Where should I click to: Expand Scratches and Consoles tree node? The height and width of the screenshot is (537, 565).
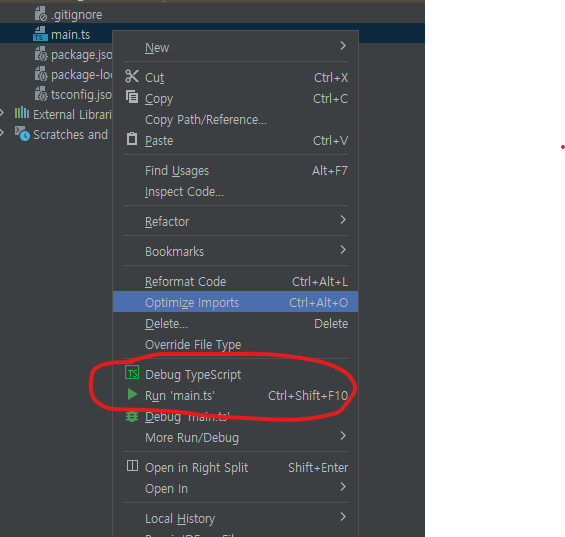pos(2,133)
